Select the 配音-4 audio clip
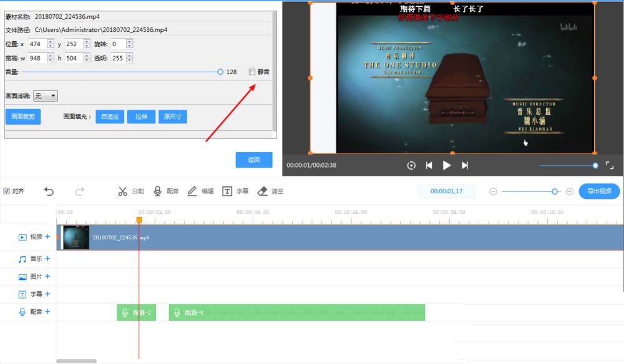The width and height of the screenshot is (624, 364). pyautogui.click(x=297, y=312)
